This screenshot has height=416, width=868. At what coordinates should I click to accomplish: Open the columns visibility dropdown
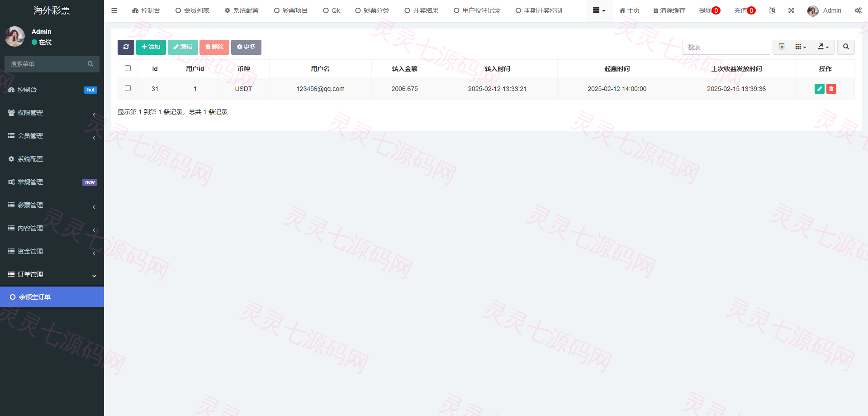pos(801,47)
